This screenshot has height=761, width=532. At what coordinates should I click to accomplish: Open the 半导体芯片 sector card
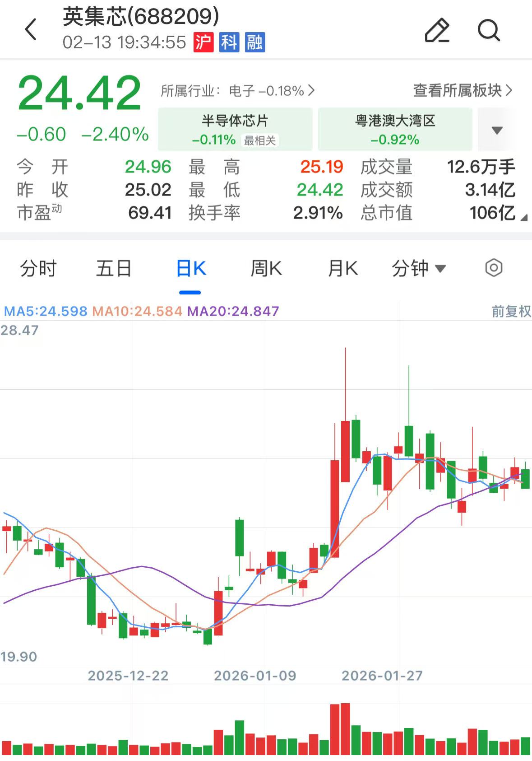click(x=235, y=129)
